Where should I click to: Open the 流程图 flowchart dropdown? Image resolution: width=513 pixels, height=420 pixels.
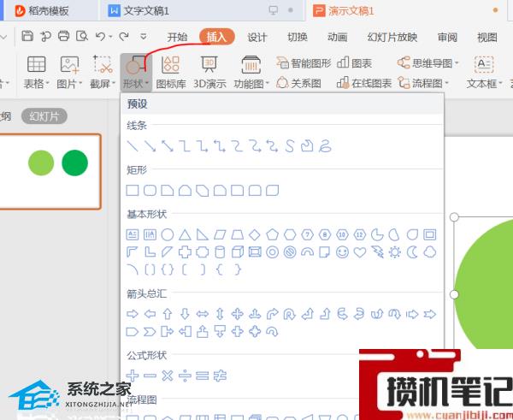[x=423, y=83]
